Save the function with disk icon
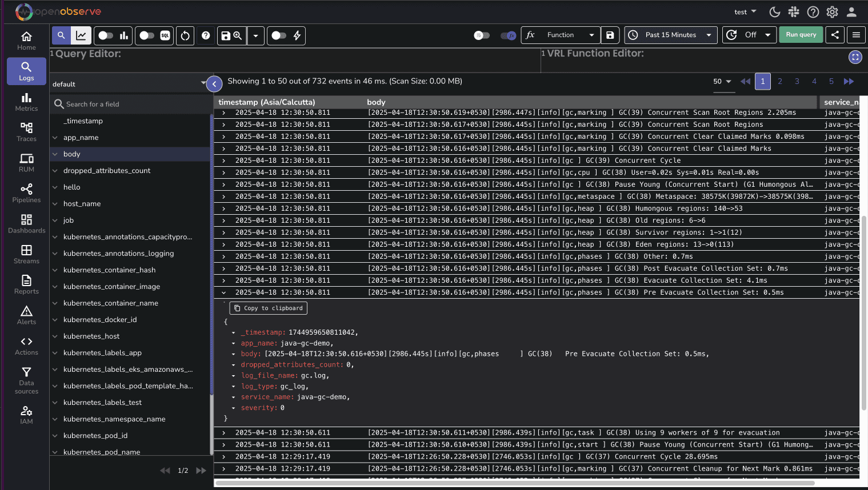 pyautogui.click(x=610, y=35)
